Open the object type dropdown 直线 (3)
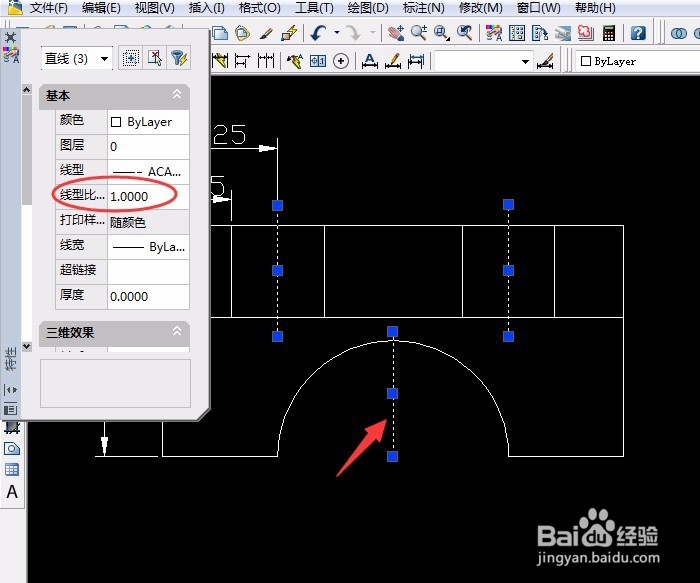The width and height of the screenshot is (700, 583). [77, 58]
